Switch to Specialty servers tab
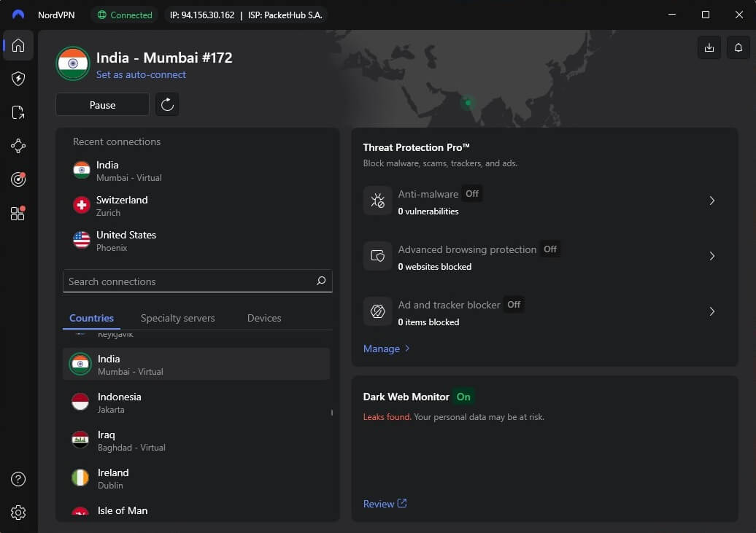756x533 pixels. pyautogui.click(x=177, y=318)
